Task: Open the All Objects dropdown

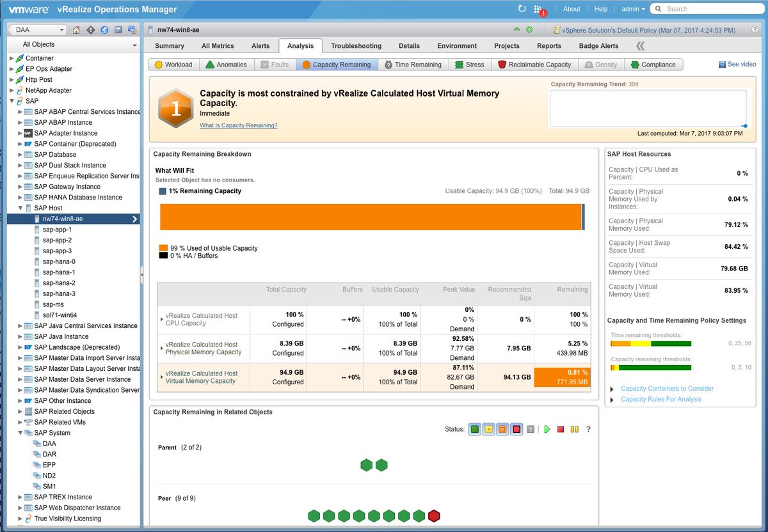Action: (x=74, y=45)
